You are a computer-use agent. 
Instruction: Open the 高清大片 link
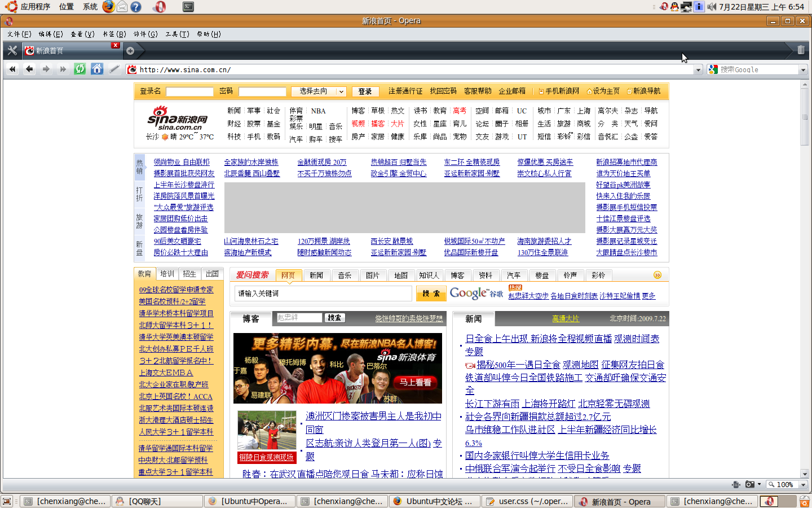[x=566, y=318]
